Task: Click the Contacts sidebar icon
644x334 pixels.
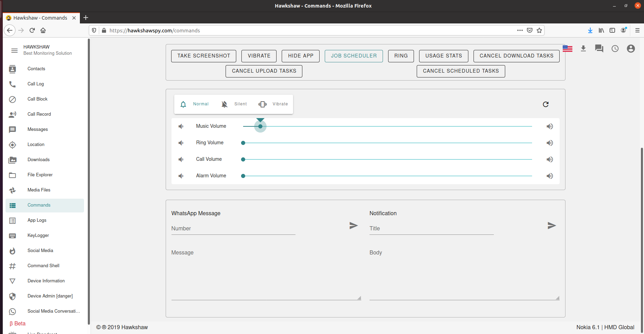Action: (x=12, y=69)
